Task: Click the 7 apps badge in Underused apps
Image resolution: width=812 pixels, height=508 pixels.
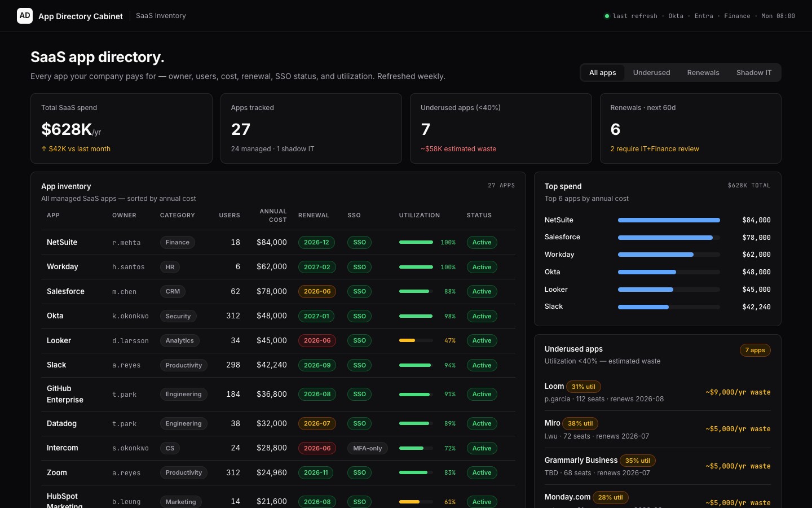Action: 755,350
